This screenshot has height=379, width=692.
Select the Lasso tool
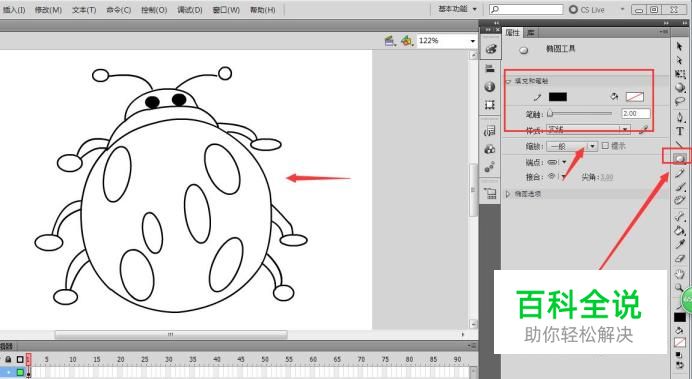coord(680,101)
